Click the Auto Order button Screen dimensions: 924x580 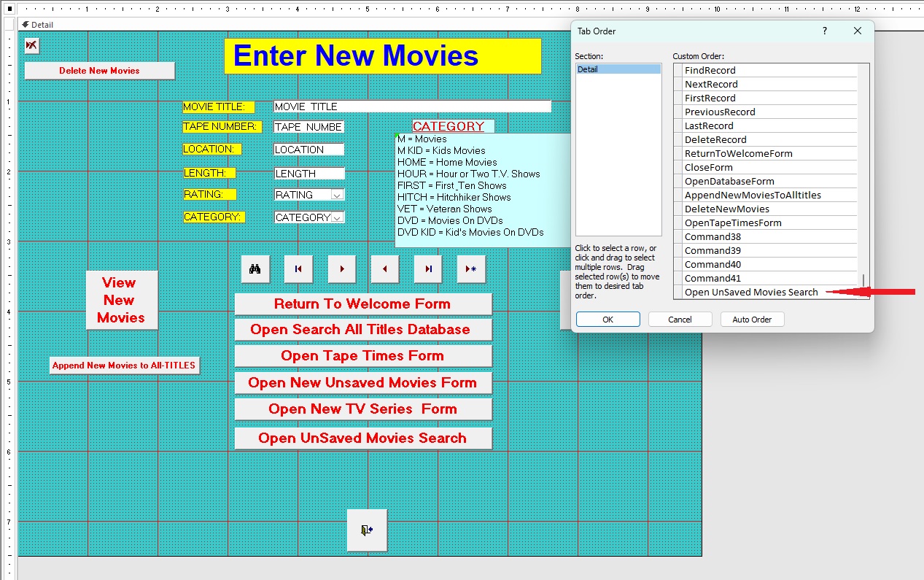753,320
